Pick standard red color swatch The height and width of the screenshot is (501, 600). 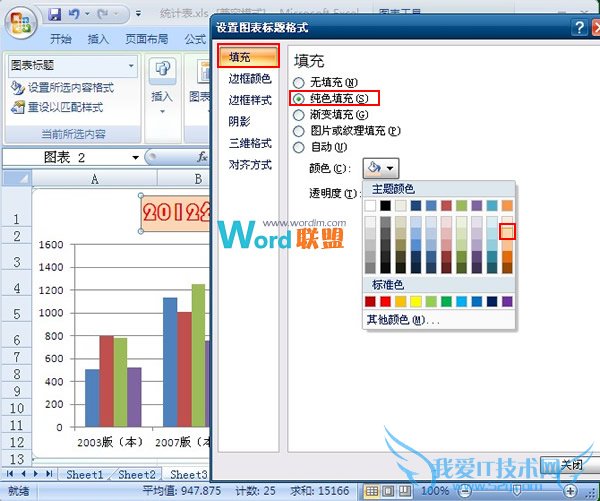385,301
